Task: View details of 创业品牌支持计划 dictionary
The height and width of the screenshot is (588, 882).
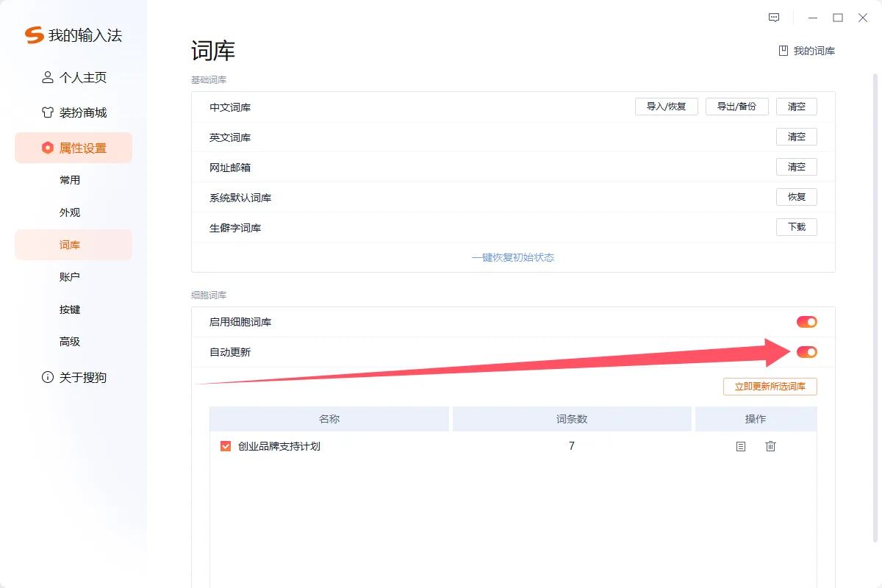Action: click(741, 446)
